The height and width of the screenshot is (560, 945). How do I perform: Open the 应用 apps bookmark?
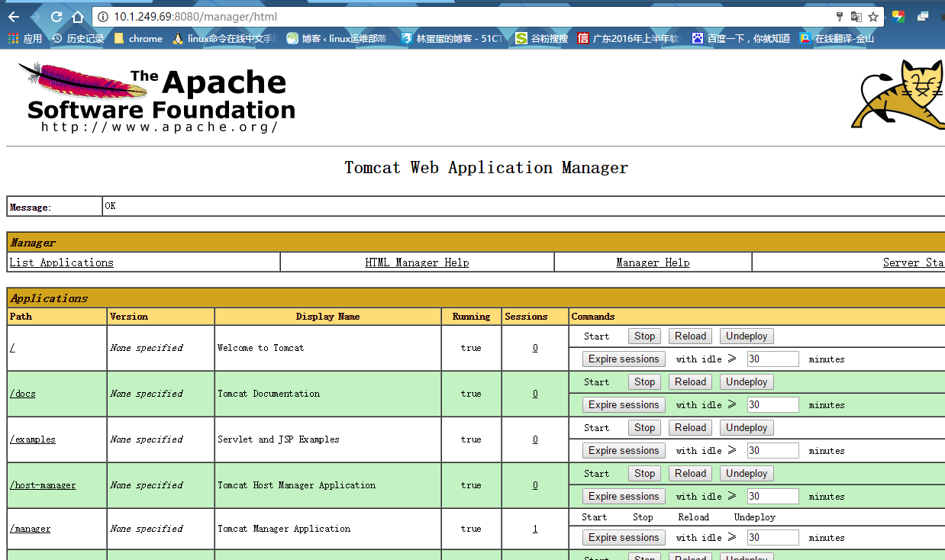[x=25, y=38]
